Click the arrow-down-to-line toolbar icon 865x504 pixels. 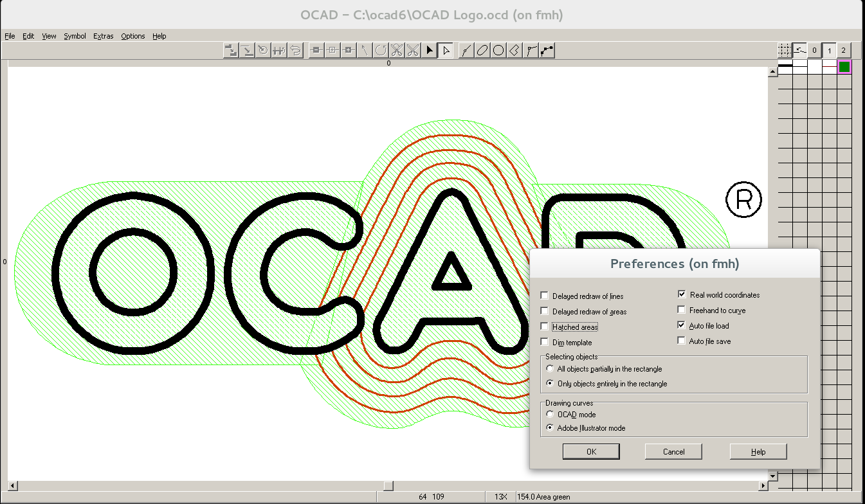tap(247, 50)
